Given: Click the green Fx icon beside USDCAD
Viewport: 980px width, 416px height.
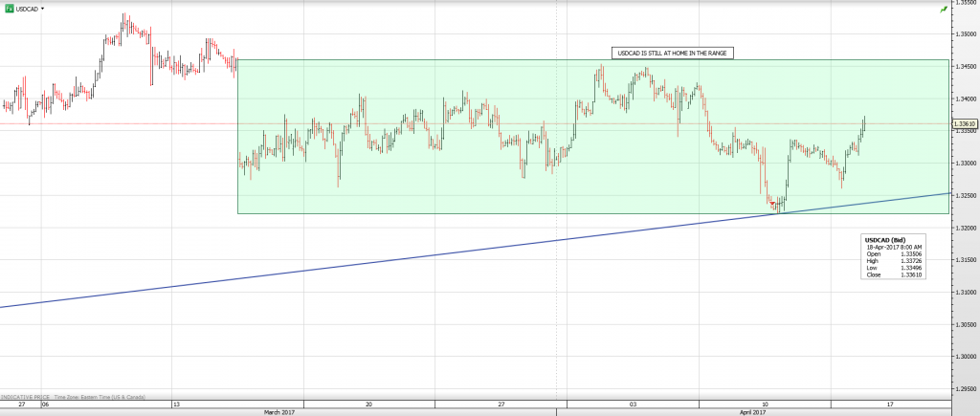Looking at the screenshot, I should (x=9, y=7).
